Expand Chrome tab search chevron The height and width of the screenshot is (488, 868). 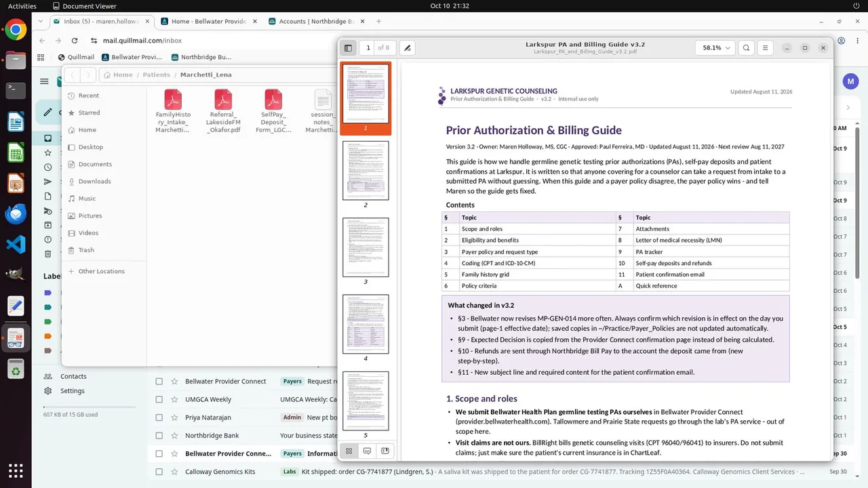(41, 21)
